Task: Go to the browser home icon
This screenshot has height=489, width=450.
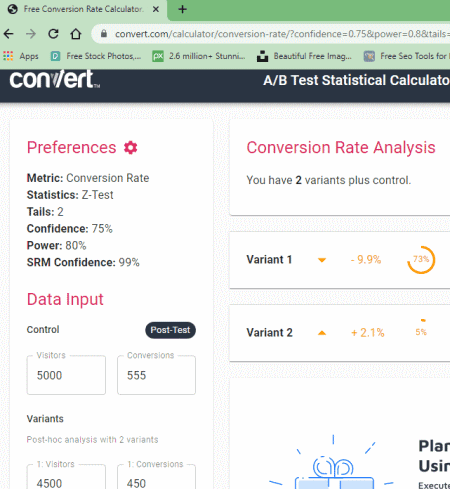Action: tap(76, 34)
